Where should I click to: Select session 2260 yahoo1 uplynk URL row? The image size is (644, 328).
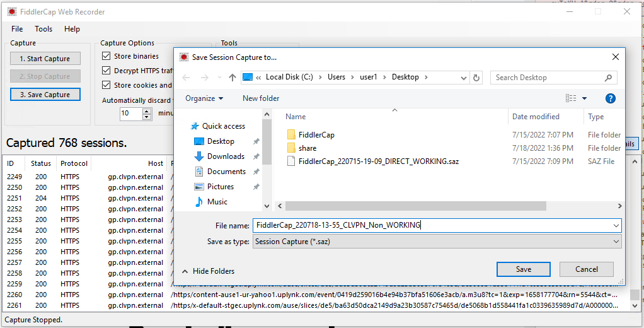(x=316, y=295)
